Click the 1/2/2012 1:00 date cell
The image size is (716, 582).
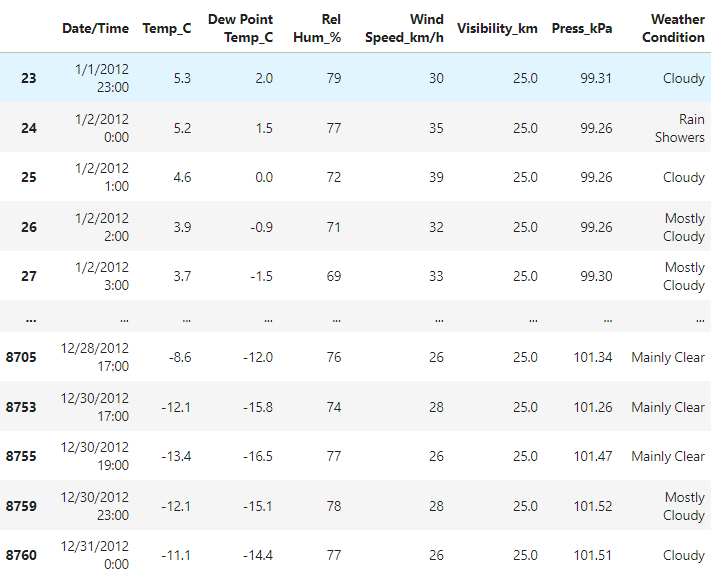101,177
